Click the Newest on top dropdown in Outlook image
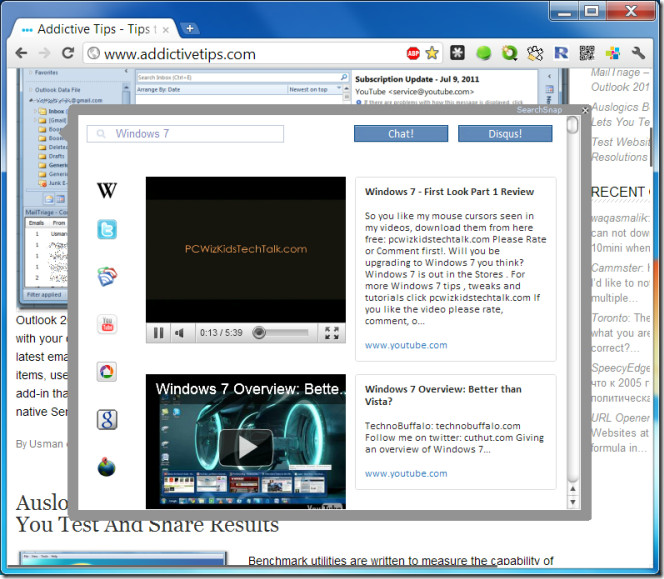 pyautogui.click(x=315, y=89)
